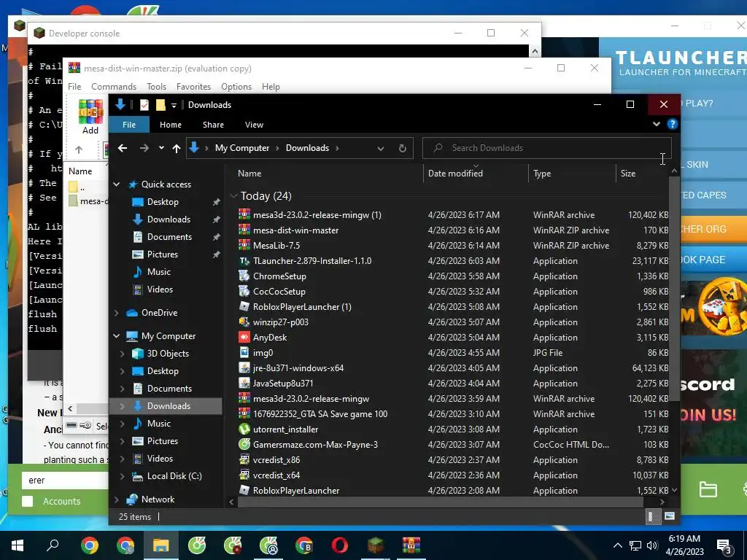Open the Windows Start menu
This screenshot has width=747, height=560.
18,545
